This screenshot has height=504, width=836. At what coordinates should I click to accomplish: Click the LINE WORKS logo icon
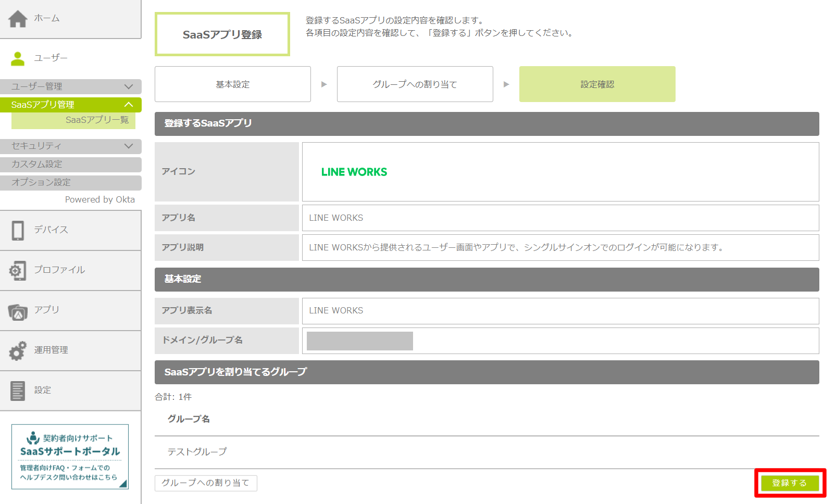pos(354,172)
